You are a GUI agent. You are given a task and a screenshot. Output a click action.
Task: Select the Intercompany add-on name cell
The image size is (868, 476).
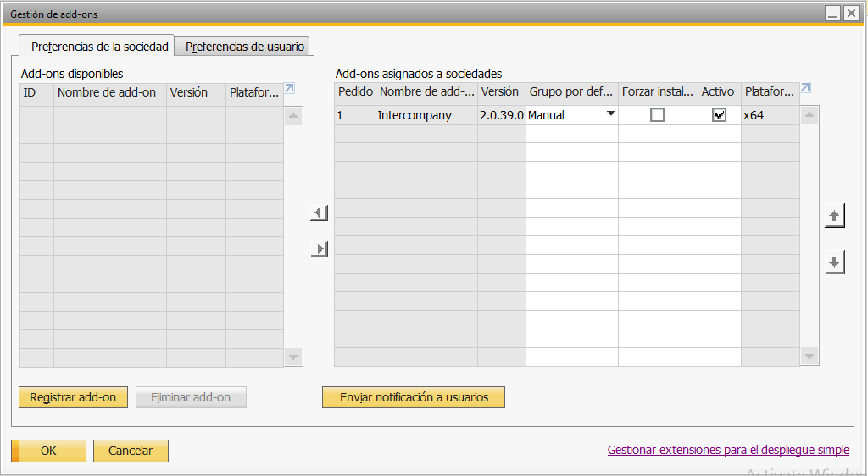[x=426, y=115]
